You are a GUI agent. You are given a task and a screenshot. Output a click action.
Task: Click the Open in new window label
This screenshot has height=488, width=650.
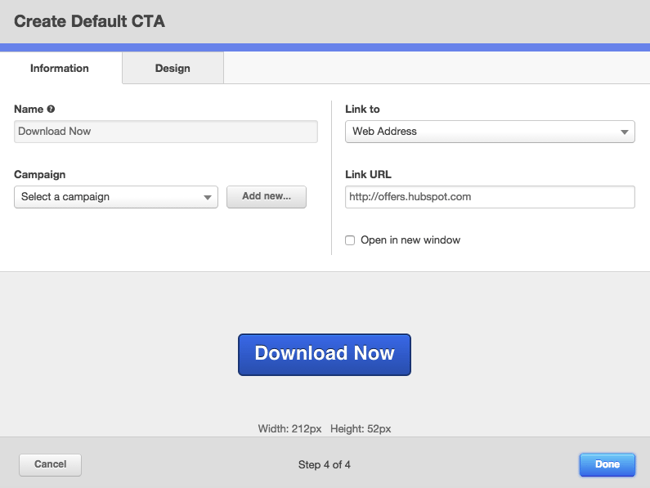pyautogui.click(x=410, y=240)
